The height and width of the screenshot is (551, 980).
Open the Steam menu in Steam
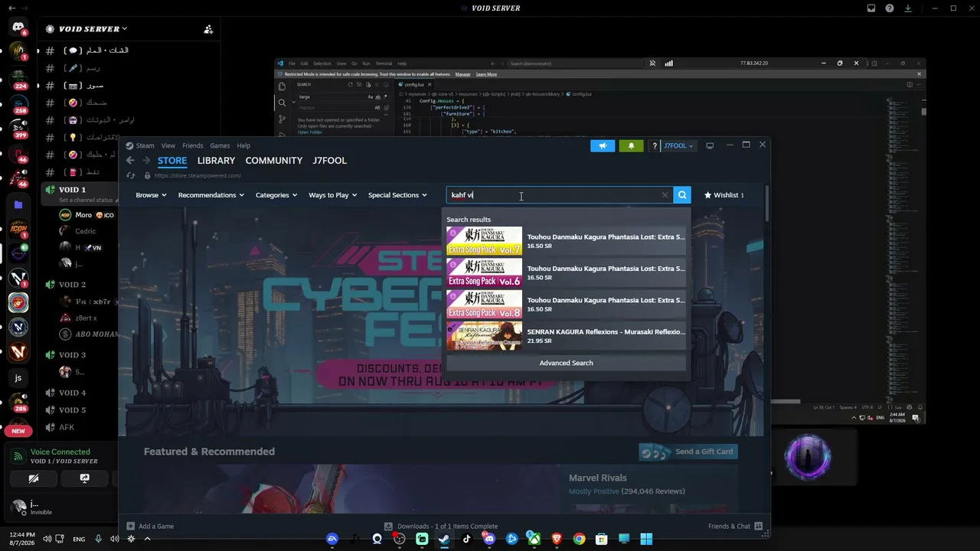[x=145, y=145]
